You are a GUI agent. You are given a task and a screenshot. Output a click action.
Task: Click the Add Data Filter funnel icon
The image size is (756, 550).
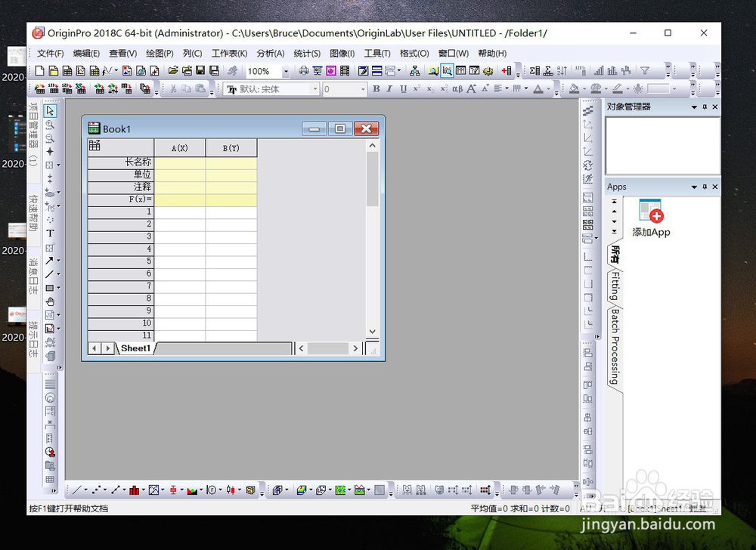coord(645,71)
